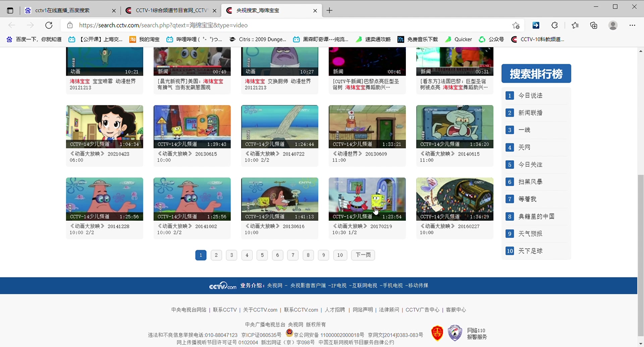Open the 哔哩哔哩 bookmark
Screen dimensions: 644x347
[194, 39]
